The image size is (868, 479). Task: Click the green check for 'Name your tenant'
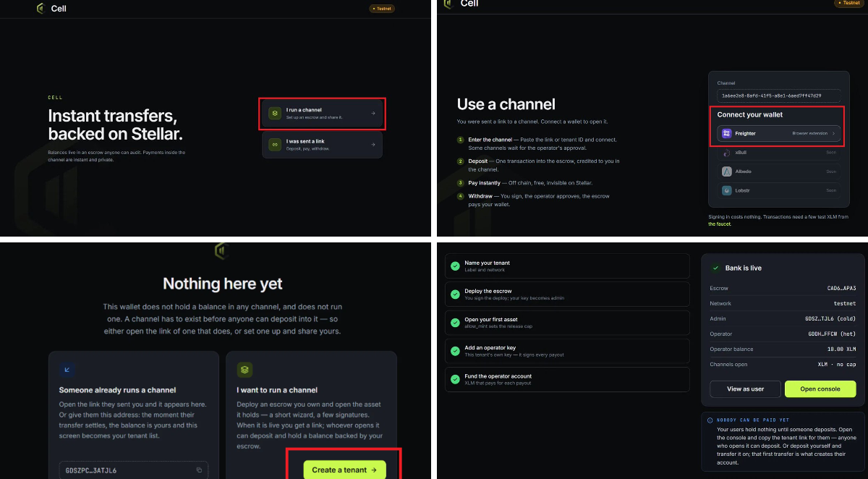(x=455, y=266)
